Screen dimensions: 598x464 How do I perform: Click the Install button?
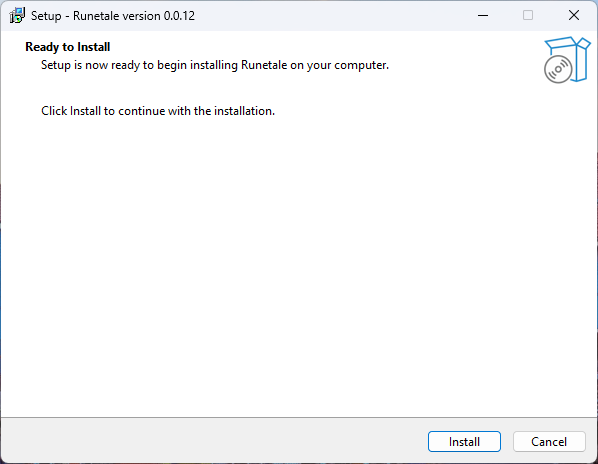pyautogui.click(x=464, y=442)
